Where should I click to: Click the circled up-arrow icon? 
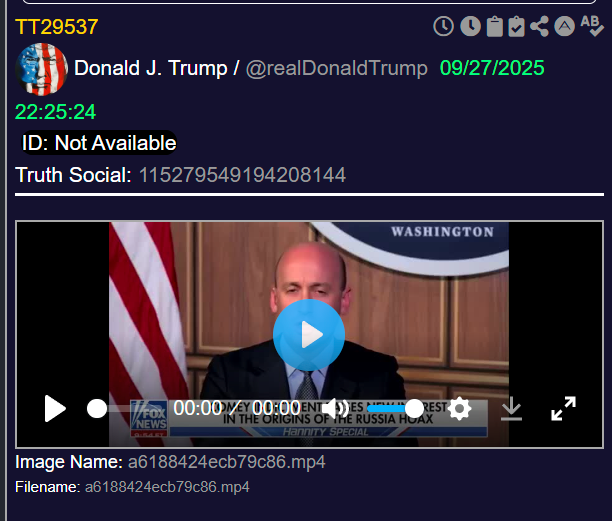(x=564, y=26)
